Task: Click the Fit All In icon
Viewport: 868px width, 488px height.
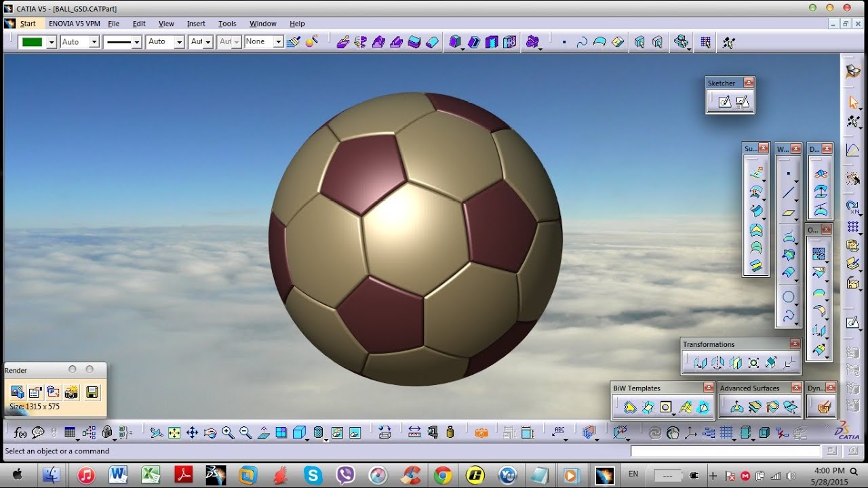Action: (x=174, y=432)
